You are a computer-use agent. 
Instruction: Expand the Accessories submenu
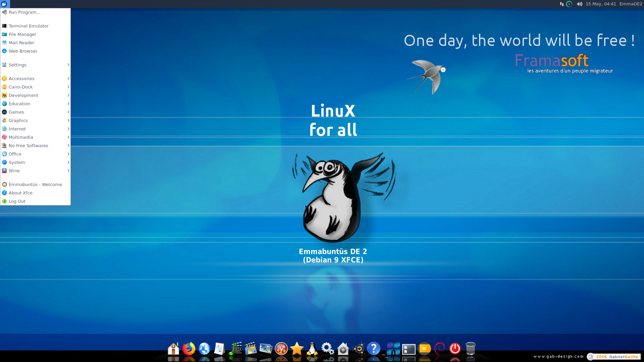click(x=35, y=78)
